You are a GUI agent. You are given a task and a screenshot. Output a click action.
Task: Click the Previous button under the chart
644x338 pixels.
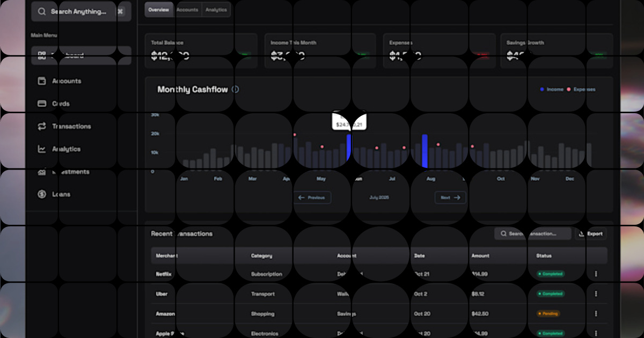click(312, 197)
